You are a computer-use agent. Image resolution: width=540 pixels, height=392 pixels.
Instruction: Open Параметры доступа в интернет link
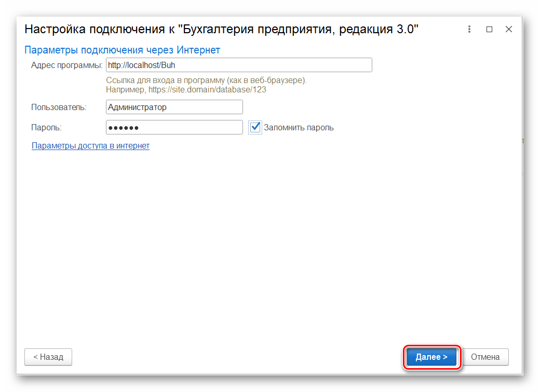coord(90,146)
